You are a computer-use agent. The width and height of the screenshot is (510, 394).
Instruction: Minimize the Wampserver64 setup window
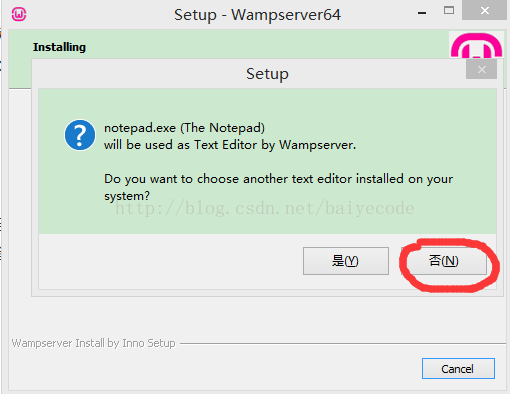point(422,13)
